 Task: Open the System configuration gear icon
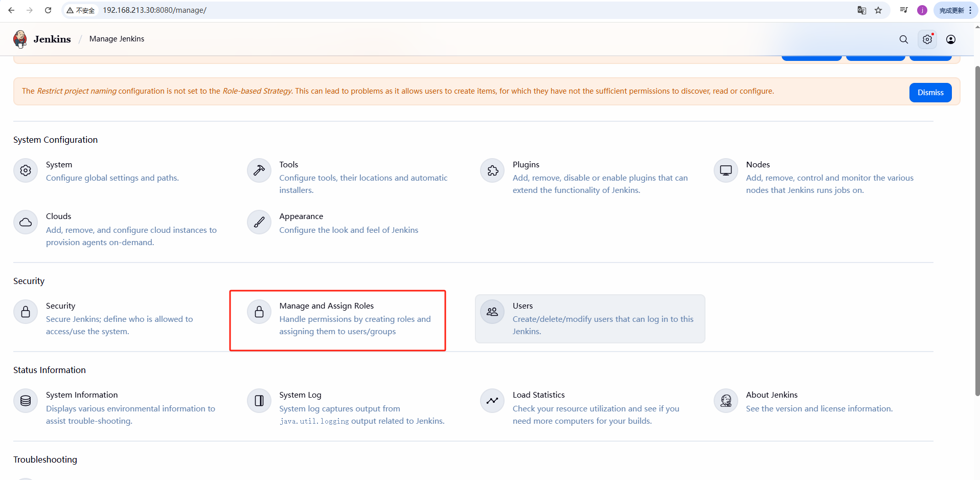[26, 170]
